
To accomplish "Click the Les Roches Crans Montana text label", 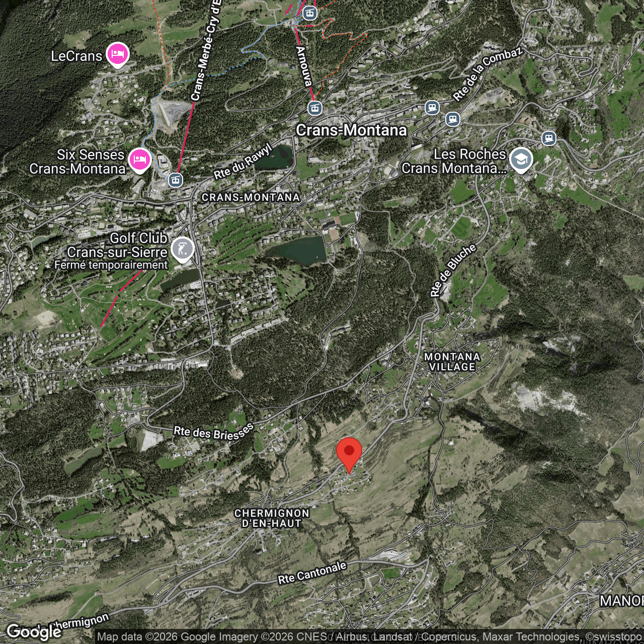I will [x=454, y=161].
